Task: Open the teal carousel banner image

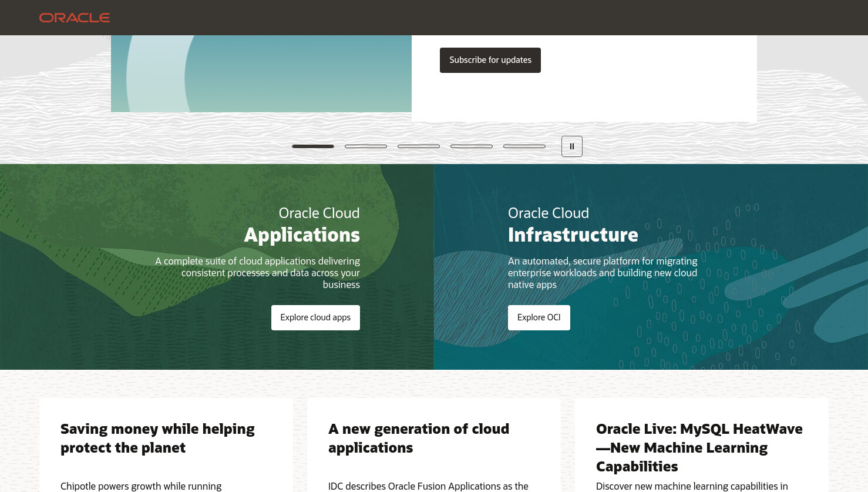Action: (x=261, y=73)
